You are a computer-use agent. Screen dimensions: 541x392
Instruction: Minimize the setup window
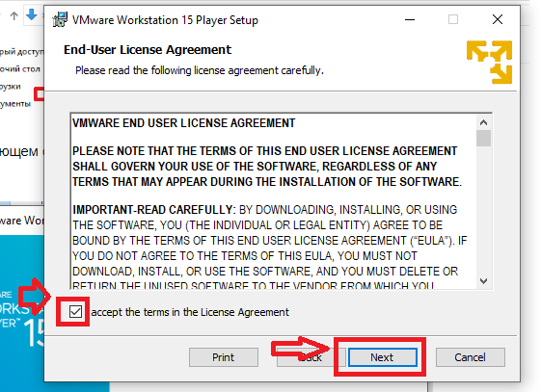point(410,19)
